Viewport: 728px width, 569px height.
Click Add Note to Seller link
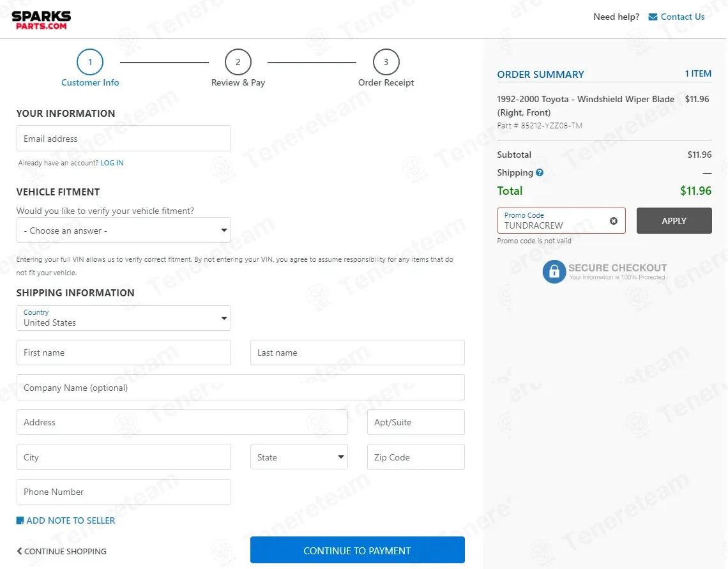[x=71, y=520]
